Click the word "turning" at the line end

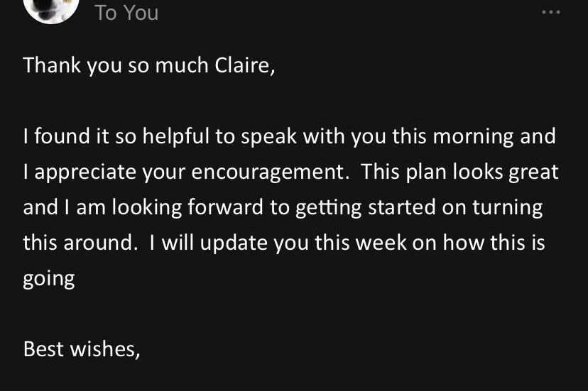pyautogui.click(x=508, y=208)
